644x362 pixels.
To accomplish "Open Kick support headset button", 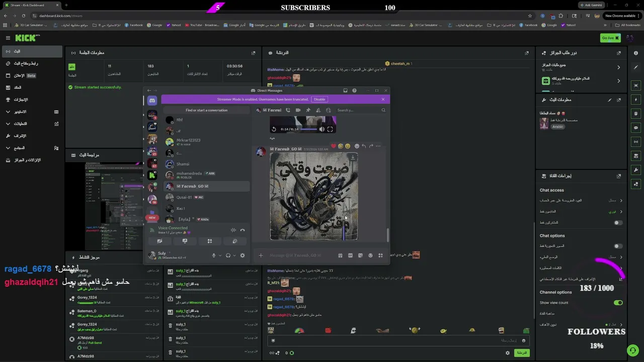I will [x=632, y=350].
